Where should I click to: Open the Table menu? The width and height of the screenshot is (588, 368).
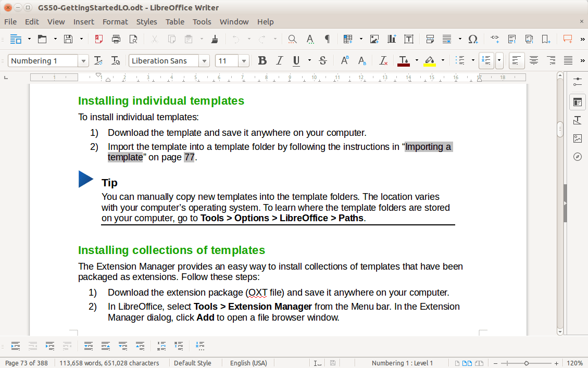175,21
